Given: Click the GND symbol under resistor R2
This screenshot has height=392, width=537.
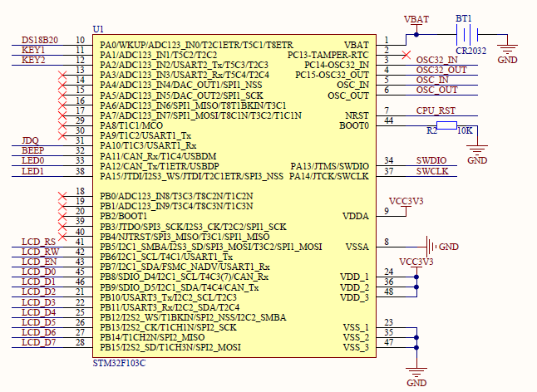Looking at the screenshot, I should (477, 149).
